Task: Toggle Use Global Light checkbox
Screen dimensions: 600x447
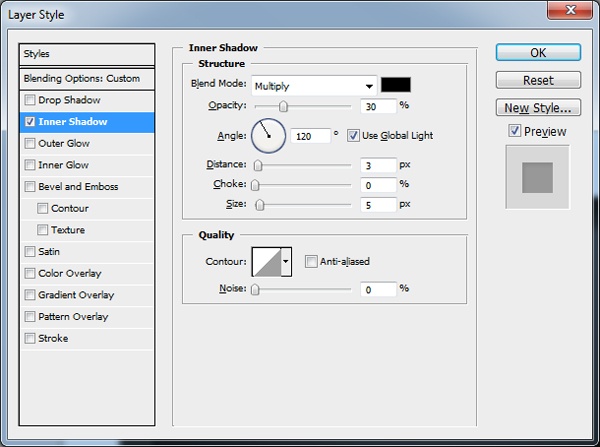Action: (x=353, y=135)
